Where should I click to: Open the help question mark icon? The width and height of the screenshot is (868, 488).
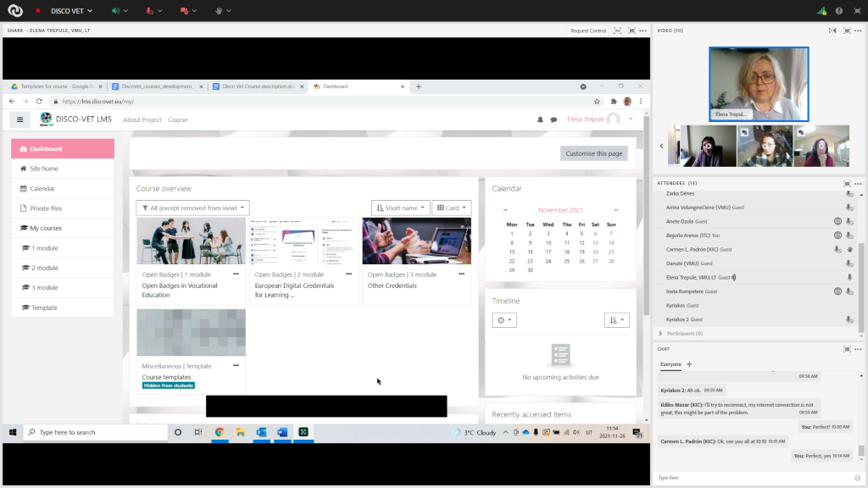[839, 11]
